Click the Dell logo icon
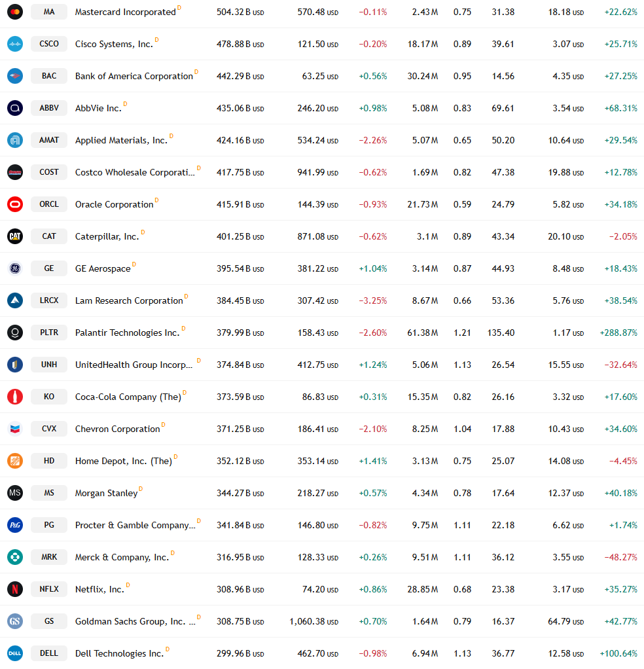 [15, 653]
